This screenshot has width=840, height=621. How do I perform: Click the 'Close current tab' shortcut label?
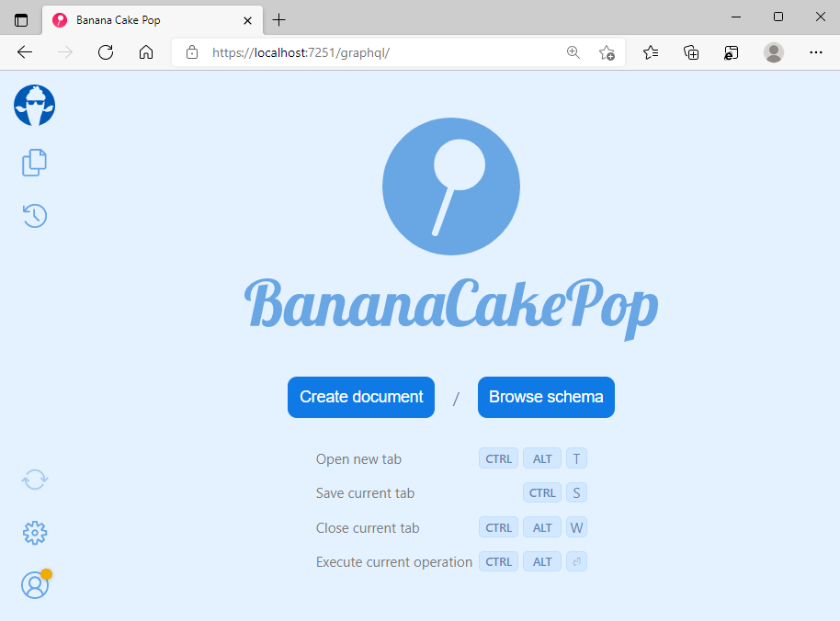pyautogui.click(x=368, y=528)
